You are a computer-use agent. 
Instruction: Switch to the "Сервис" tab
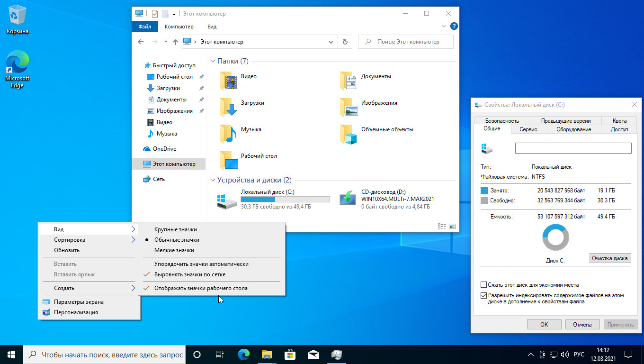pos(528,129)
